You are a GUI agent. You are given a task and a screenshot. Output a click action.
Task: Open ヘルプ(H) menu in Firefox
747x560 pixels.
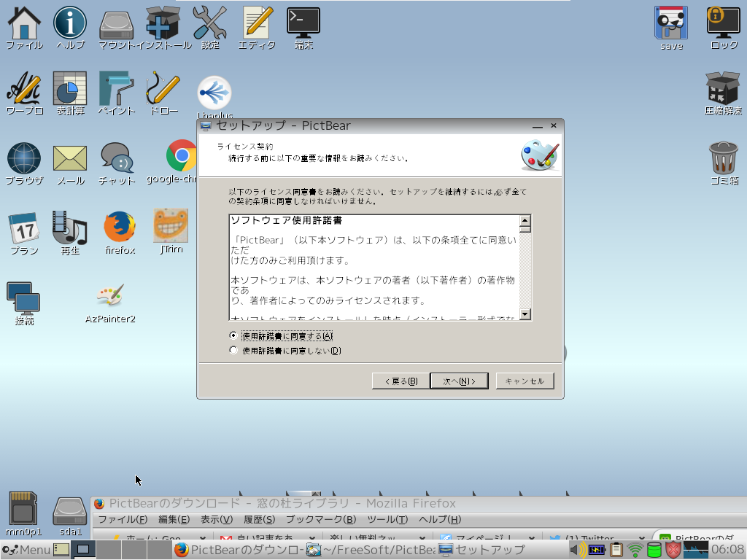(440, 519)
